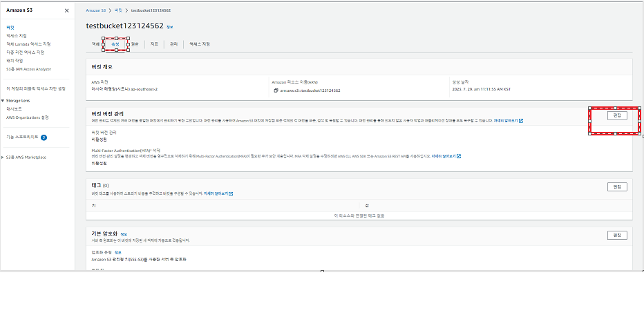
Task: Open public access block settings for this account
Action: (36, 88)
